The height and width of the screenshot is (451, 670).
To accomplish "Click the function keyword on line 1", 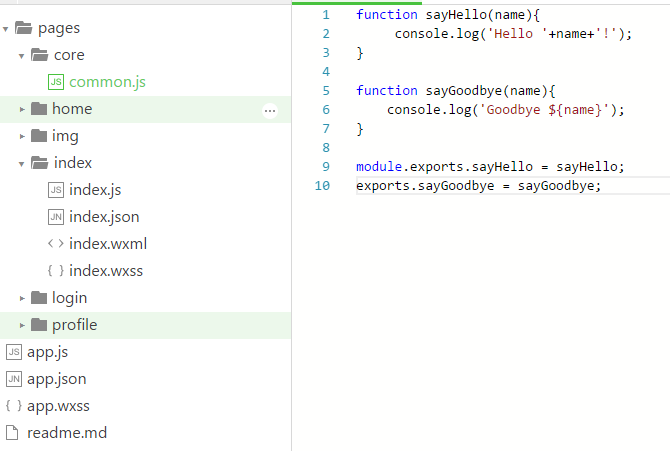I will coord(387,15).
